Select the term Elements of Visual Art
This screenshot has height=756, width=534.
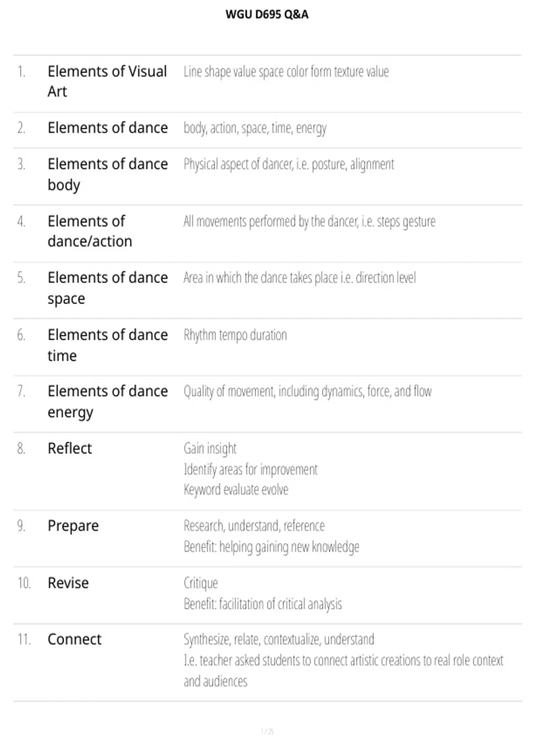tap(107, 81)
